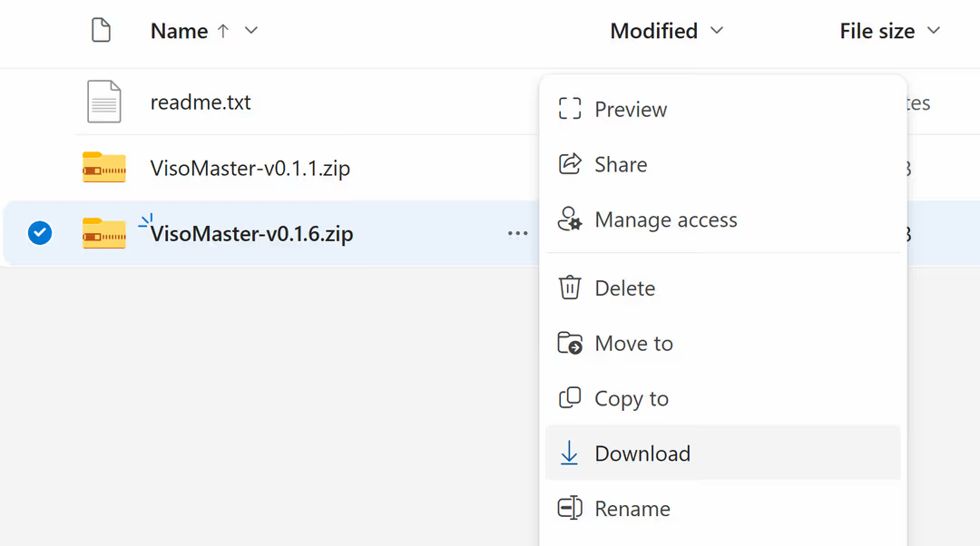Choose Share from the context menu
The height and width of the screenshot is (546, 980).
pyautogui.click(x=722, y=163)
